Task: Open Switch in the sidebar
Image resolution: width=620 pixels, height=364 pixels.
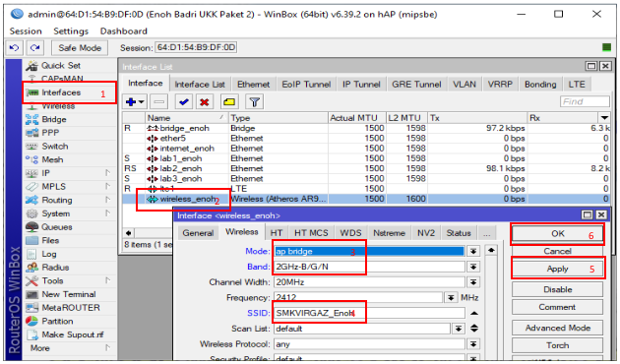Action: point(55,147)
